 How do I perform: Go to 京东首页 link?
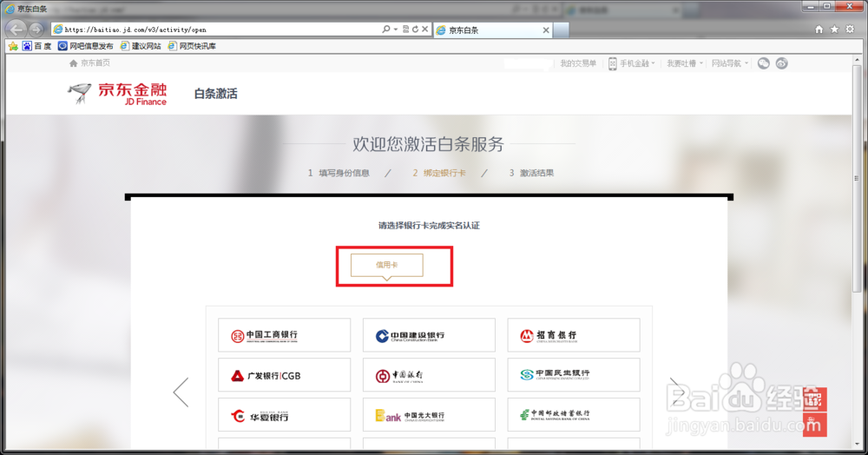tap(89, 63)
